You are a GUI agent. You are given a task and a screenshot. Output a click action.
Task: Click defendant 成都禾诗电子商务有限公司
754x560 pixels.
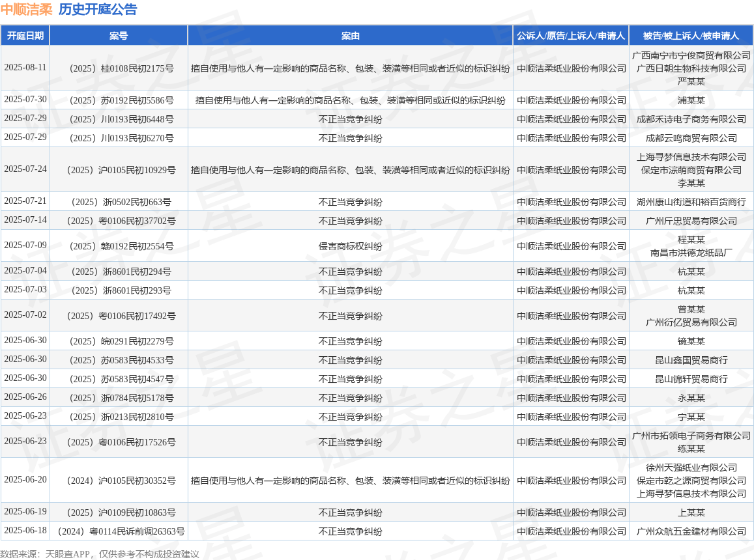click(x=691, y=119)
